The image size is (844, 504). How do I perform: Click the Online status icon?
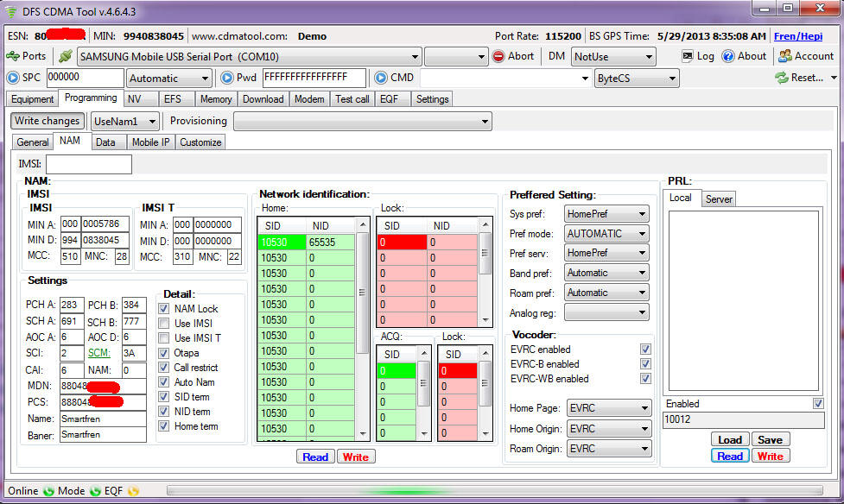(48, 490)
